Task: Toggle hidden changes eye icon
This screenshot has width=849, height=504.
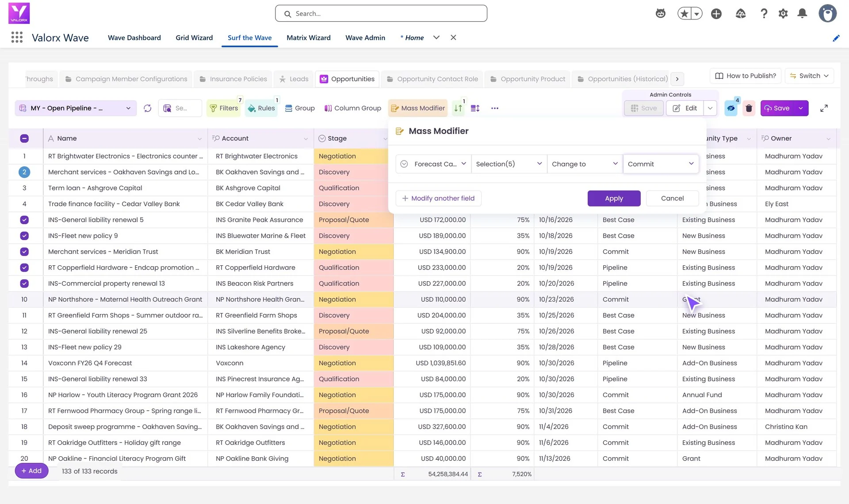Action: [731, 108]
